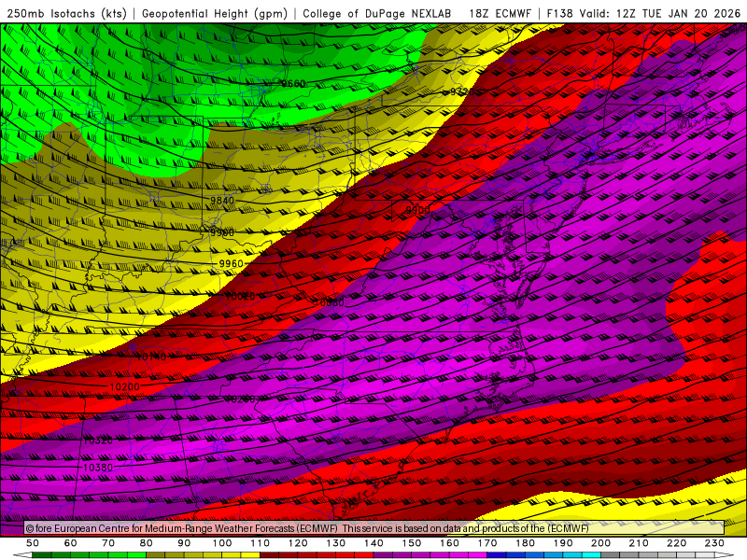Image resolution: width=747 pixels, height=560 pixels.
Task: Click the 220 knots colorbar label
Action: point(676,543)
